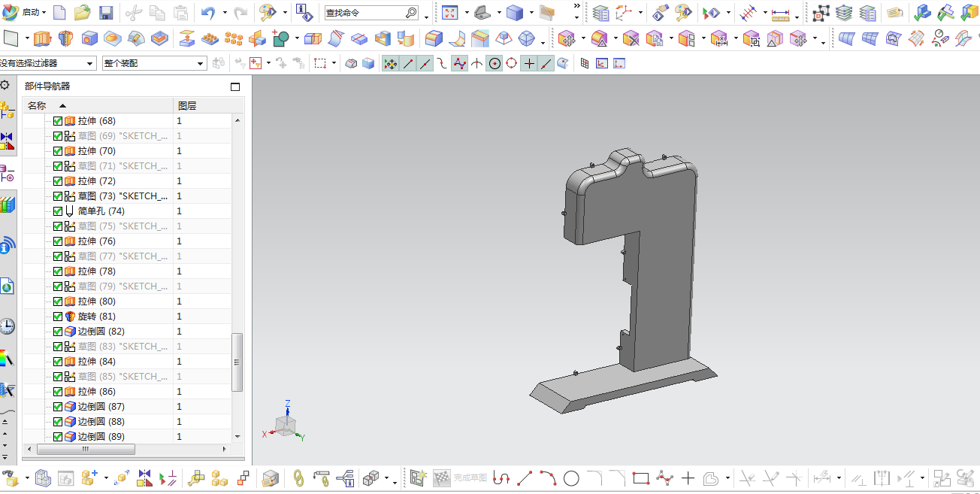Screen dimensions: 980x494
Task: Sort the tree by the 名称 column header
Action: tap(98, 105)
